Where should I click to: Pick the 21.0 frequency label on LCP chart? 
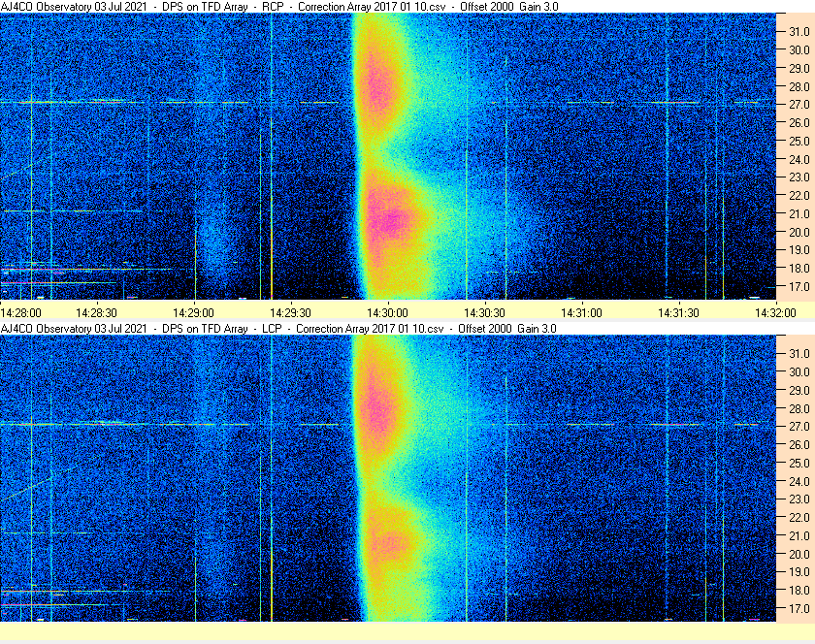tap(799, 536)
